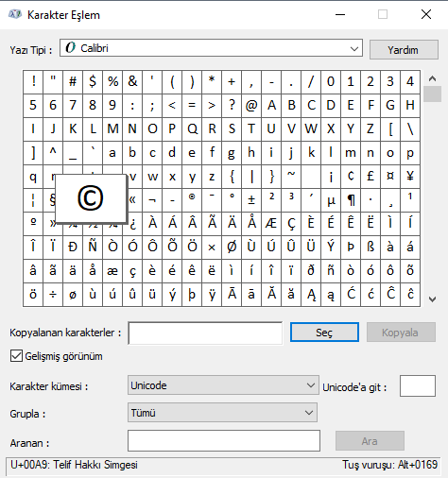Select the ¶ pilcrow character

click(351, 200)
